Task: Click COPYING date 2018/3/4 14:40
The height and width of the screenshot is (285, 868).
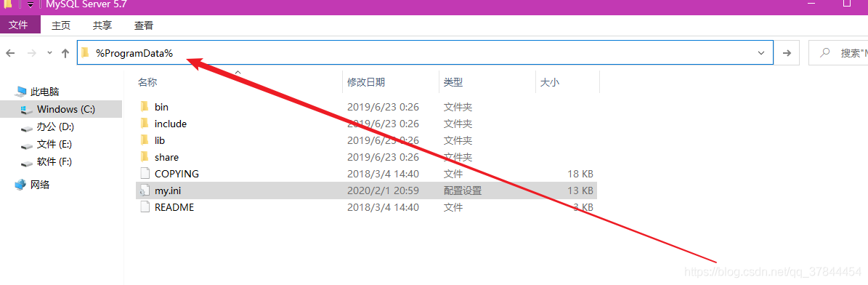Action: [x=383, y=174]
